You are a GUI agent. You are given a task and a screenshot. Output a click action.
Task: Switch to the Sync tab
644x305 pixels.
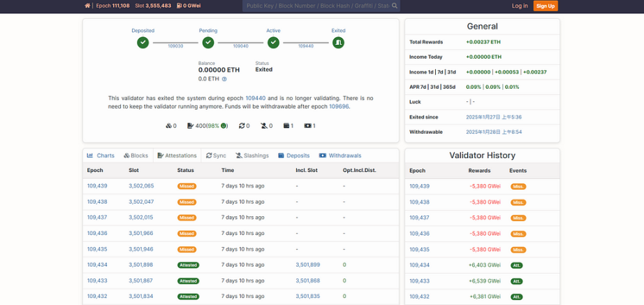pyautogui.click(x=216, y=155)
